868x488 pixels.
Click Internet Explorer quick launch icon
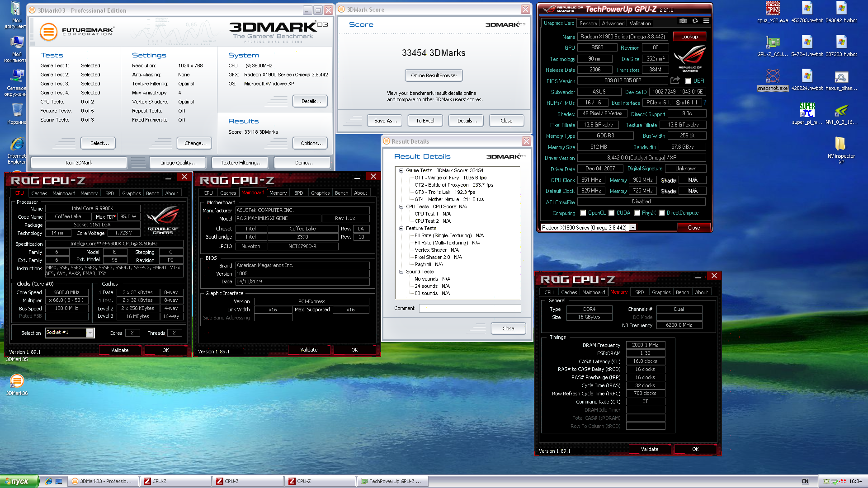(x=49, y=481)
